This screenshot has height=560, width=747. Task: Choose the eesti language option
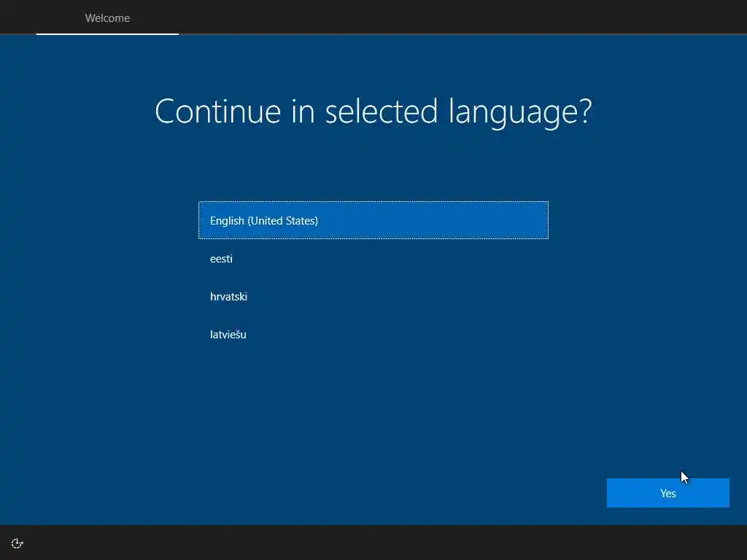373,259
